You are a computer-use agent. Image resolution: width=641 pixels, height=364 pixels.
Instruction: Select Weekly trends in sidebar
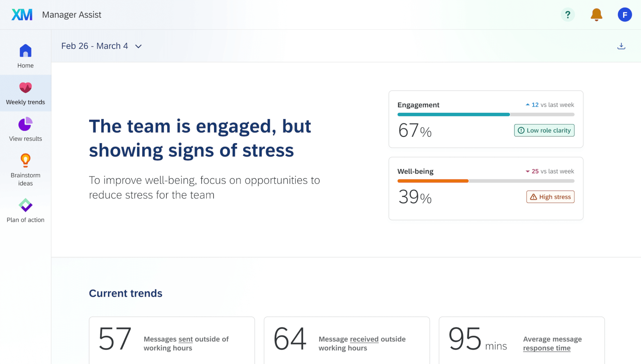[x=25, y=93]
